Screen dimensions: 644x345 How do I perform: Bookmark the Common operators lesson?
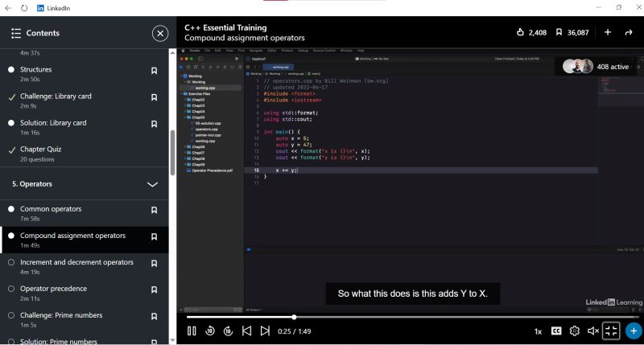(x=154, y=211)
